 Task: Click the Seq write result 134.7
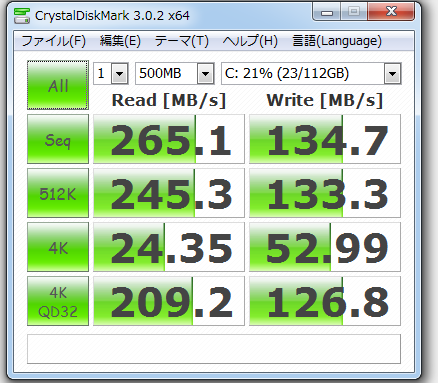coord(325,139)
